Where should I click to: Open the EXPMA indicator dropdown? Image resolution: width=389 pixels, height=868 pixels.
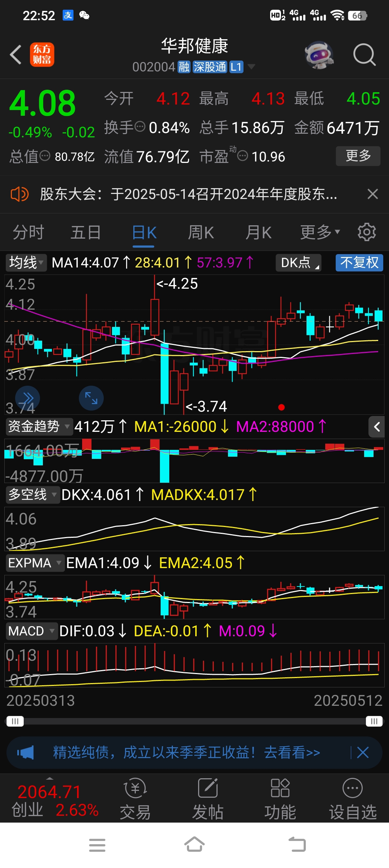point(35,563)
